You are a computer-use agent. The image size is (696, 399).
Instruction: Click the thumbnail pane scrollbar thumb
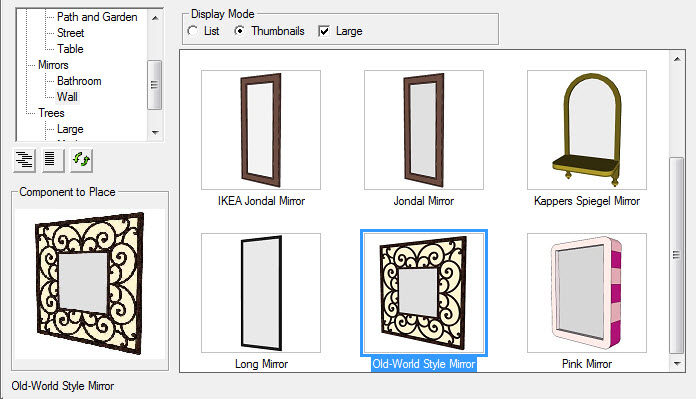pos(676,255)
